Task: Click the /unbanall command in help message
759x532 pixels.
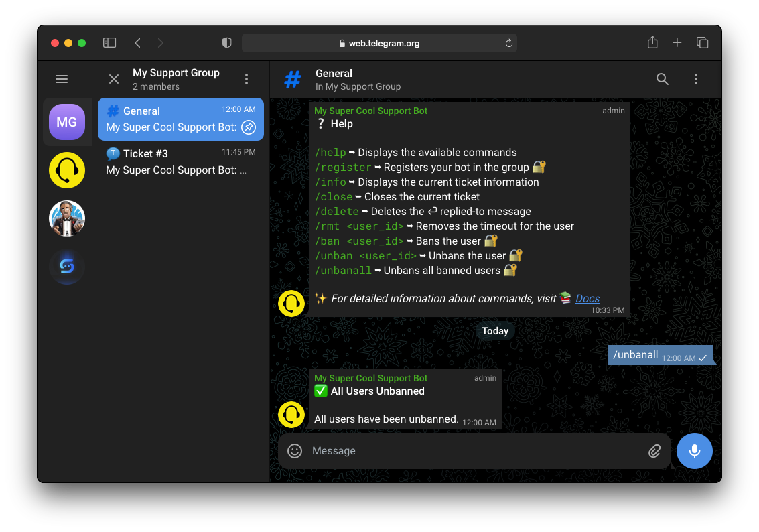Action: (343, 271)
